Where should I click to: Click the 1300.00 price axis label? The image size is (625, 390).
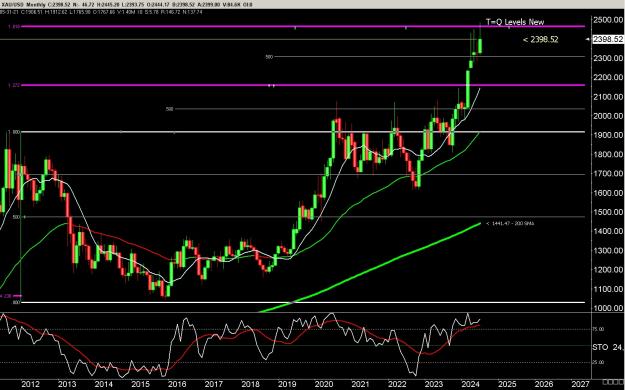[608, 250]
